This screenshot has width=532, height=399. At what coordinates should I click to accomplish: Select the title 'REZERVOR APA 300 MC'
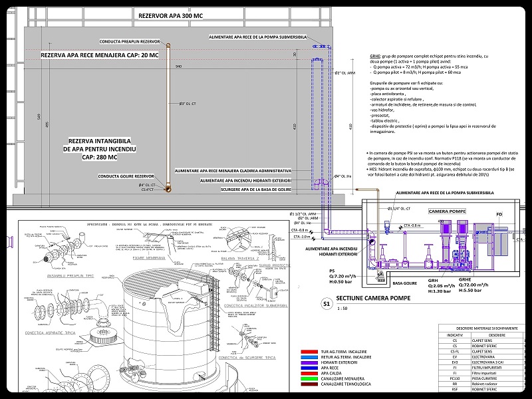click(171, 16)
